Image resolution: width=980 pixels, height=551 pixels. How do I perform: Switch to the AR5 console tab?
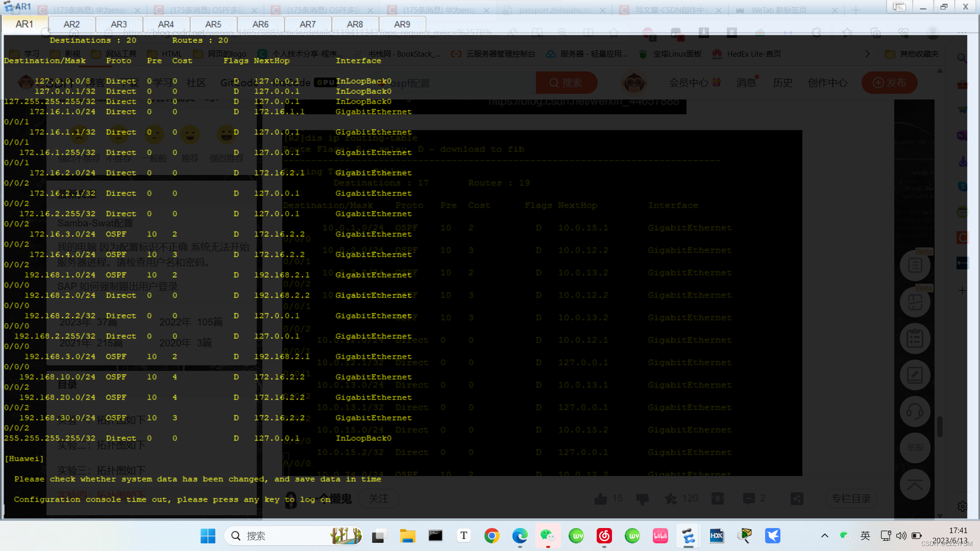pyautogui.click(x=213, y=24)
